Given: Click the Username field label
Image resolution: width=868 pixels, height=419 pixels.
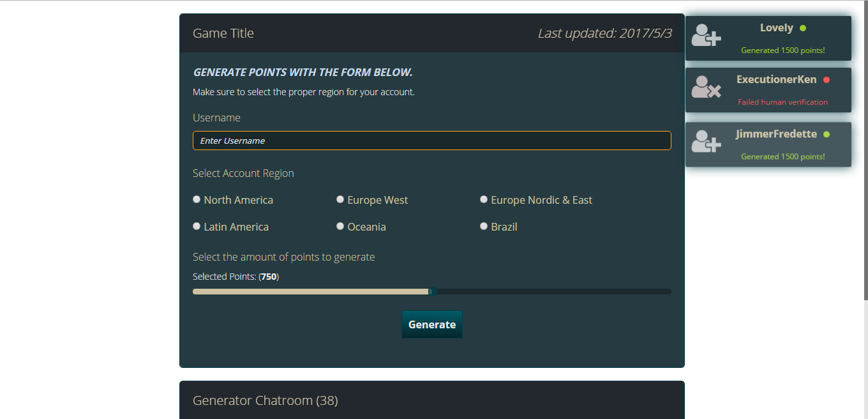Looking at the screenshot, I should (216, 118).
